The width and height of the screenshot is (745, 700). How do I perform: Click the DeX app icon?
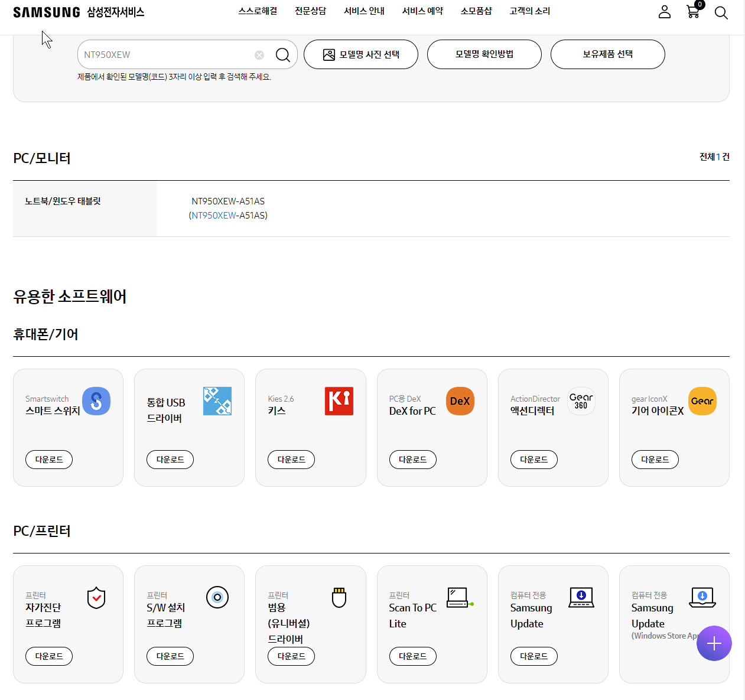460,401
